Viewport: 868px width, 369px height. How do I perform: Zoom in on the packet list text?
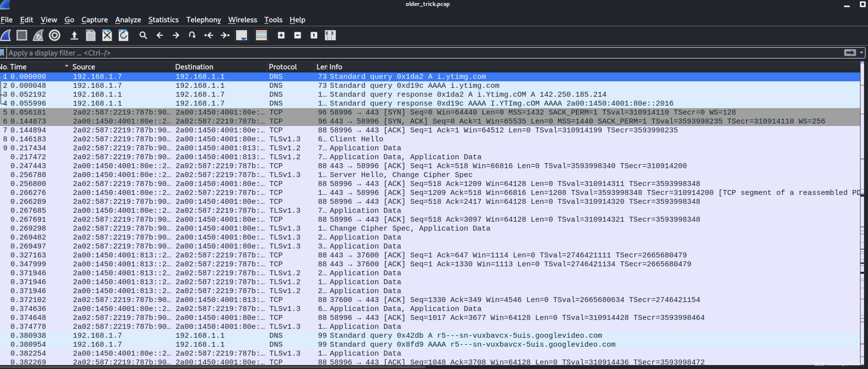tap(281, 35)
